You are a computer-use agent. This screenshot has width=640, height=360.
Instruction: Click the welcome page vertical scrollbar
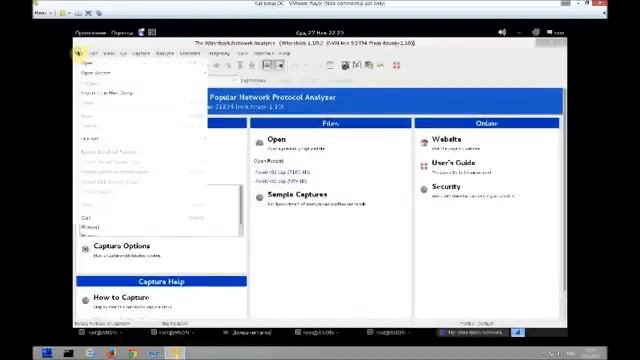[x=564, y=189]
